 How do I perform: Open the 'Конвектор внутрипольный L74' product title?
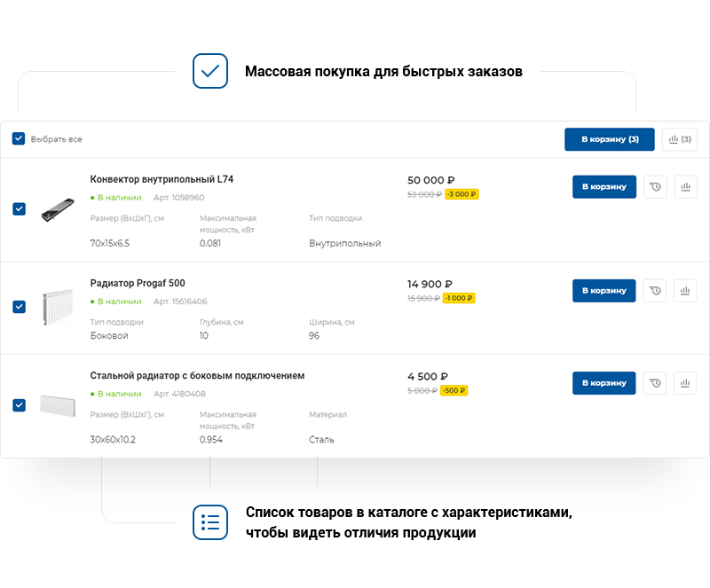point(162,179)
